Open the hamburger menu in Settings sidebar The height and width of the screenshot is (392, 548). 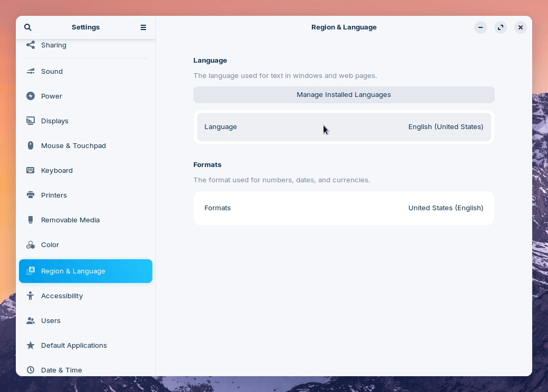click(x=143, y=27)
